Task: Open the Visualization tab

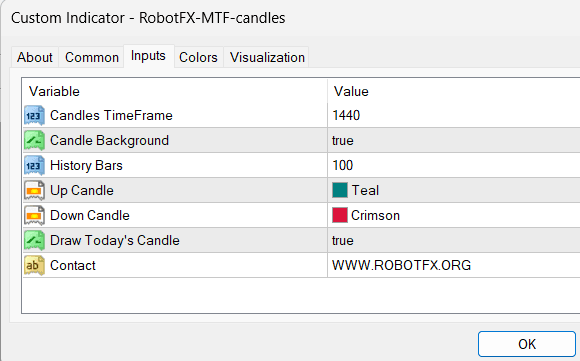Action: (267, 57)
